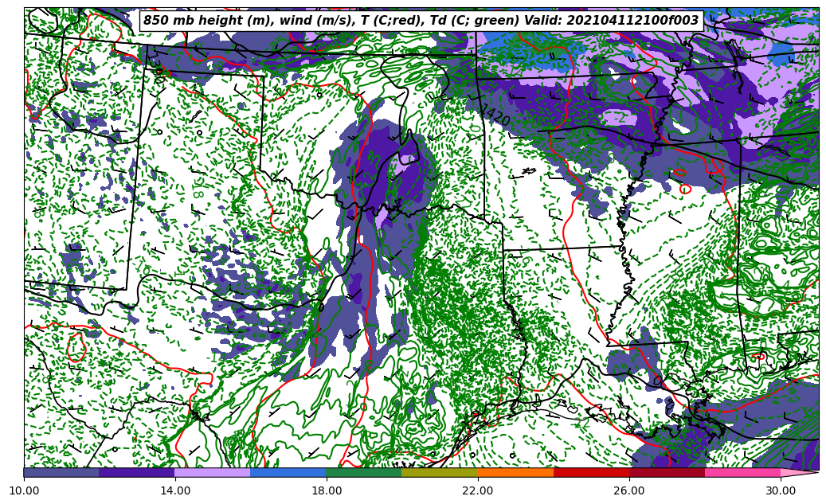The height and width of the screenshot is (504, 826).
Task: Click the 10.00 colorbar tick label
Action: (x=24, y=490)
